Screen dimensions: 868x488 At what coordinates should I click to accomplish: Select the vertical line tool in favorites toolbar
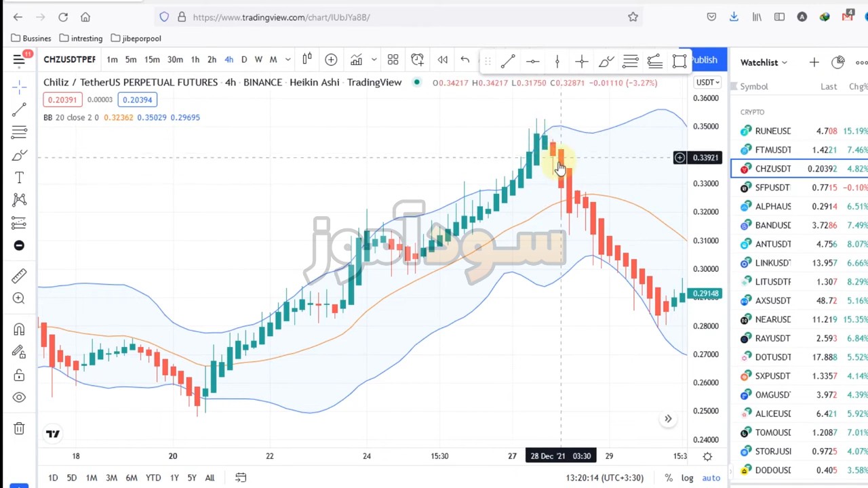(557, 62)
